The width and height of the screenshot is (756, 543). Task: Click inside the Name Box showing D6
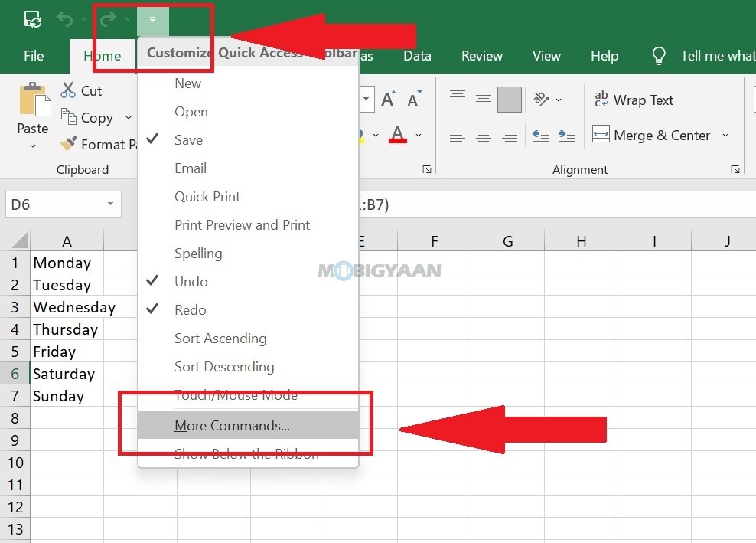click(x=54, y=204)
